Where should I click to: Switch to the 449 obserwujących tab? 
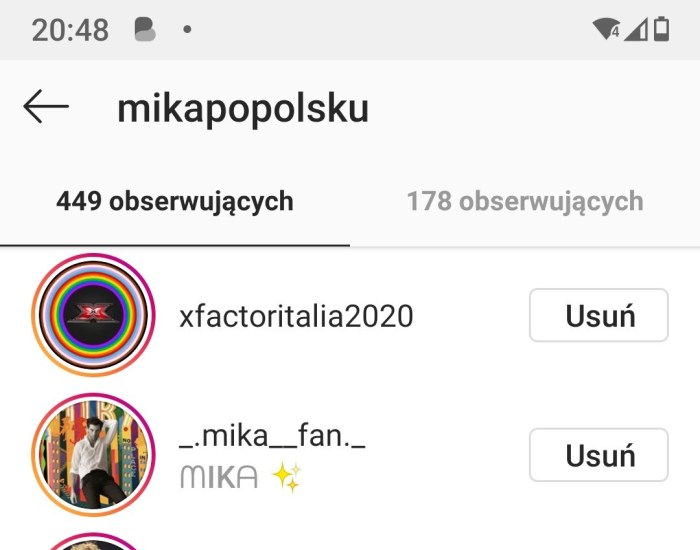(175, 201)
